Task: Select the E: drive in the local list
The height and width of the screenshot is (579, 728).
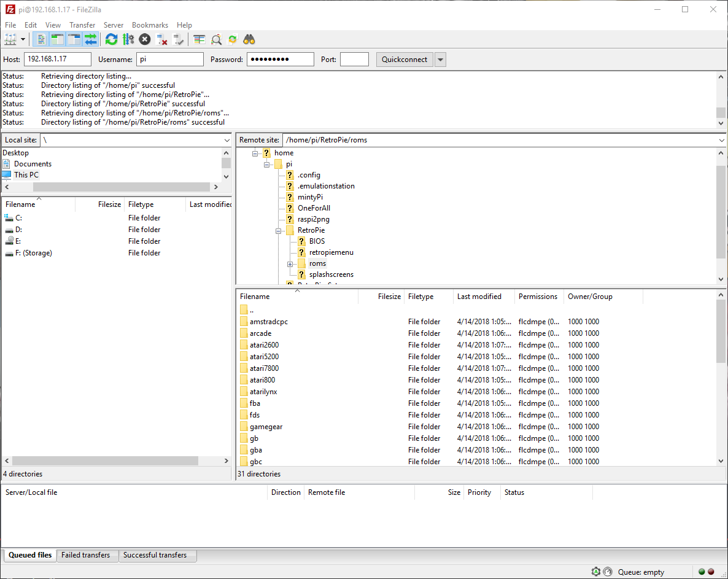Action: point(18,241)
